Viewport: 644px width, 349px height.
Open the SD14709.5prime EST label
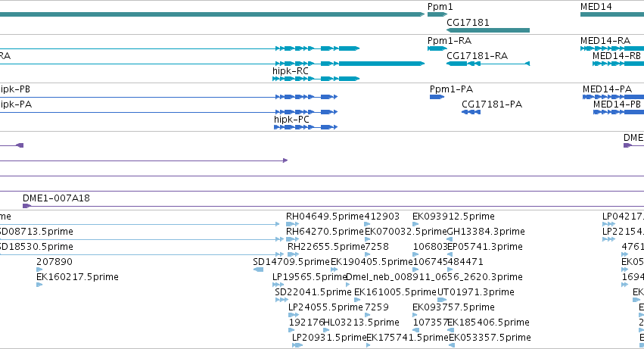pyautogui.click(x=291, y=262)
